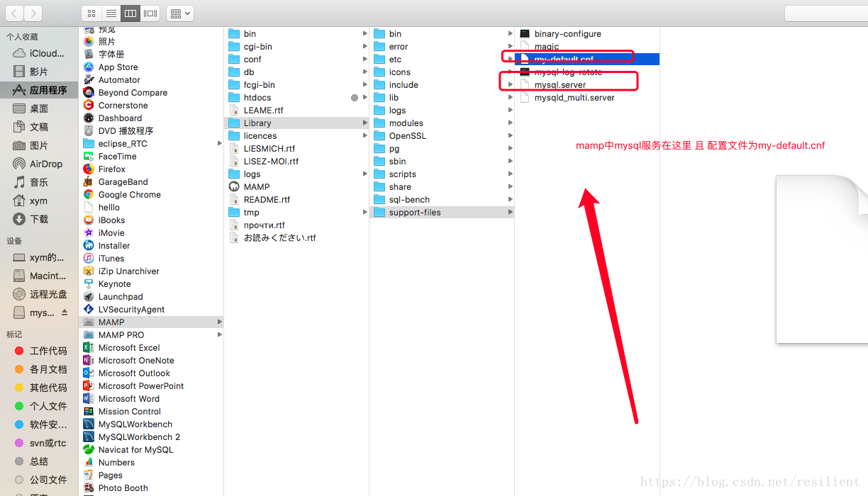This screenshot has width=868, height=496.
Task: Open the htdocs folder
Action: point(296,98)
